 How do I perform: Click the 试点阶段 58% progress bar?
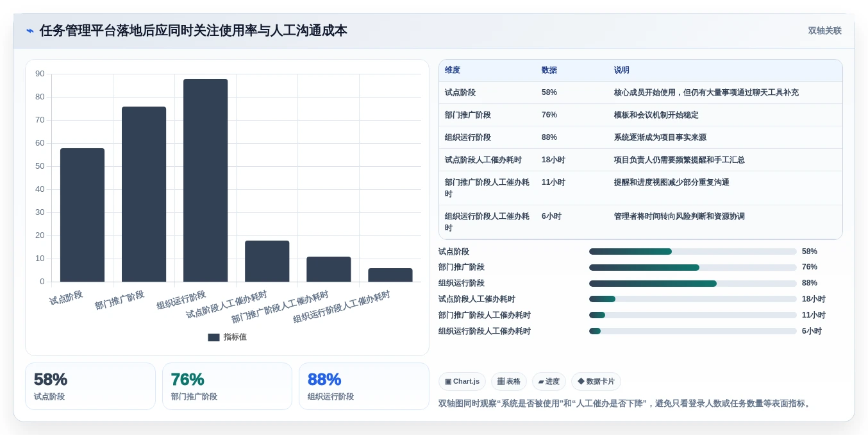point(693,252)
